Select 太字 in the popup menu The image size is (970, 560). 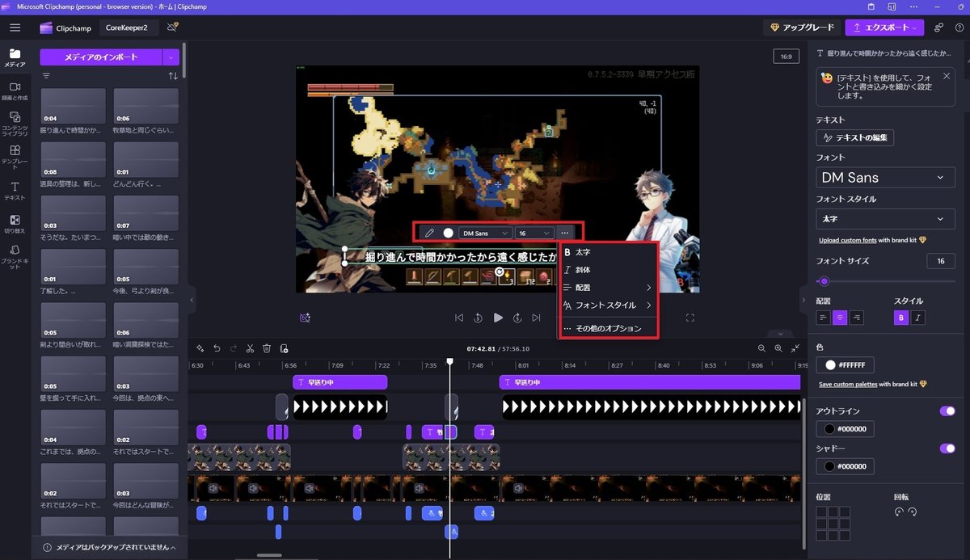pyautogui.click(x=608, y=252)
